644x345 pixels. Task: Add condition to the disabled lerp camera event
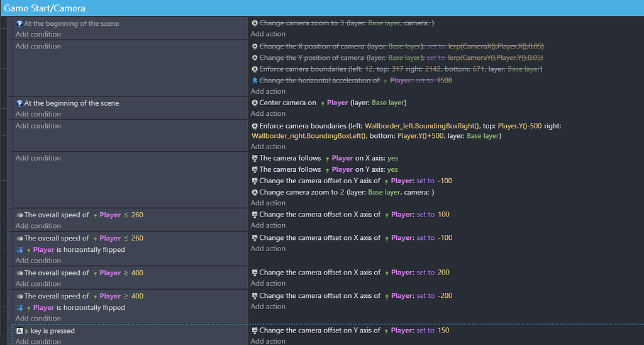coord(38,46)
